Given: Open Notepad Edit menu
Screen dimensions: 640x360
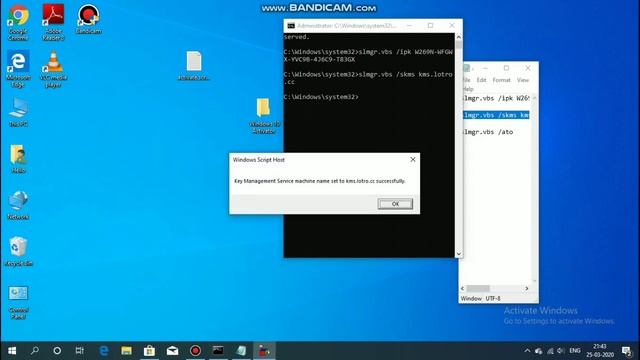Looking at the screenshot, I should point(482,80).
